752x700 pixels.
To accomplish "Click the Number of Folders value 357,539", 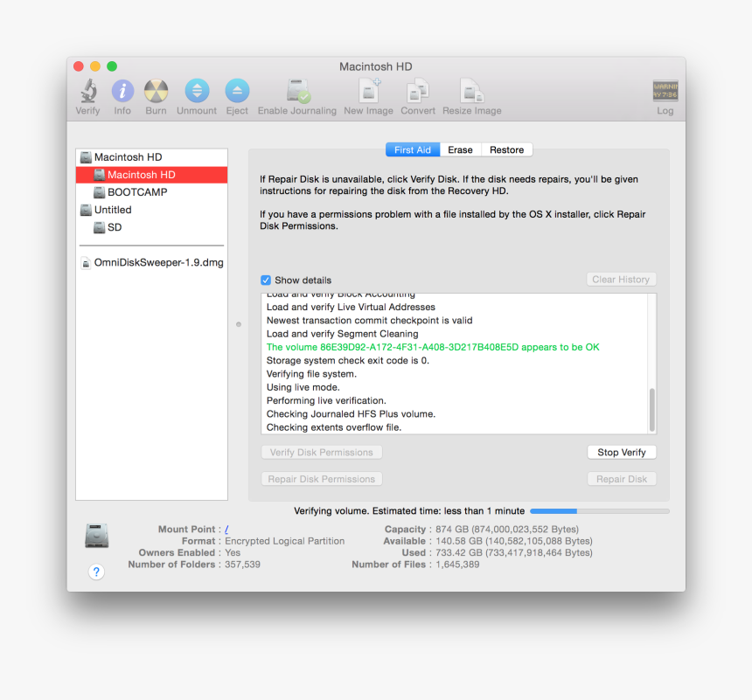I will point(242,565).
